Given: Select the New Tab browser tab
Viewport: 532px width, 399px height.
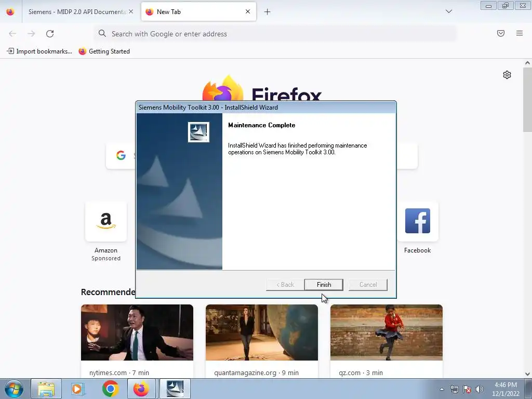Looking at the screenshot, I should point(198,12).
